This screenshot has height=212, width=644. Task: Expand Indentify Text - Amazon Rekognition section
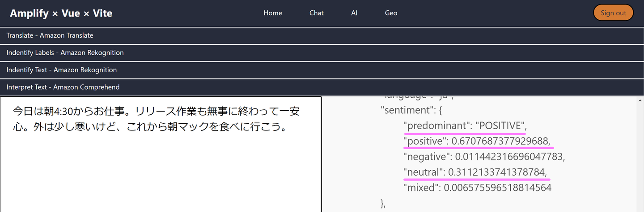click(x=61, y=70)
